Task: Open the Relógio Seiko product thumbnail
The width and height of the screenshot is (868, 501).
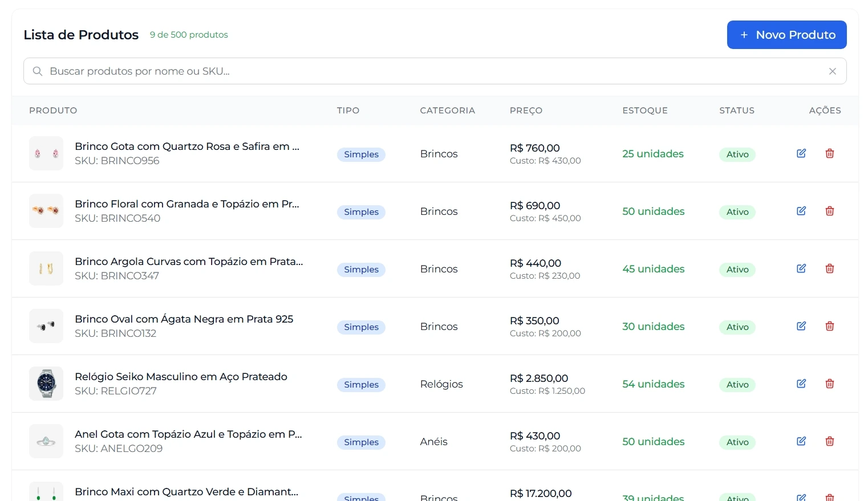Action: click(46, 384)
